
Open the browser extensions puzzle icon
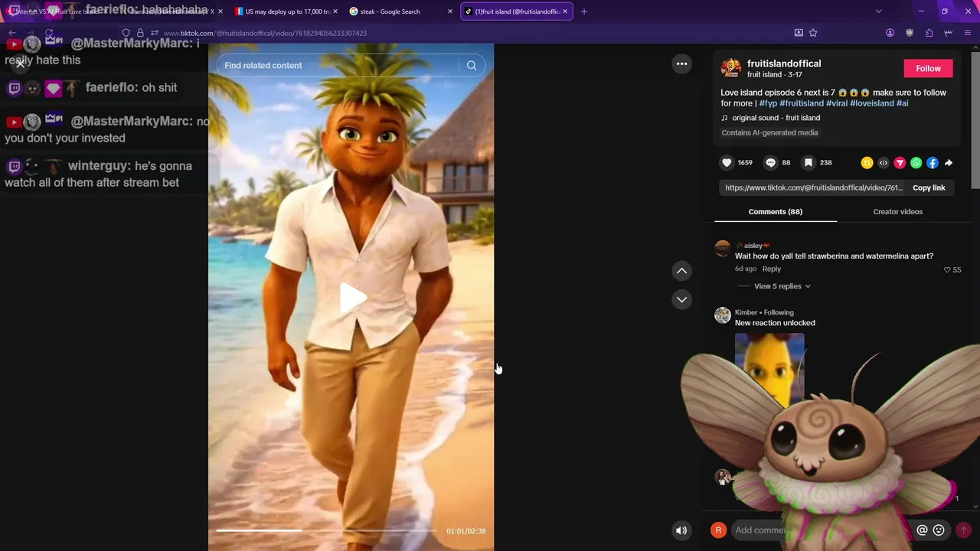pos(929,33)
